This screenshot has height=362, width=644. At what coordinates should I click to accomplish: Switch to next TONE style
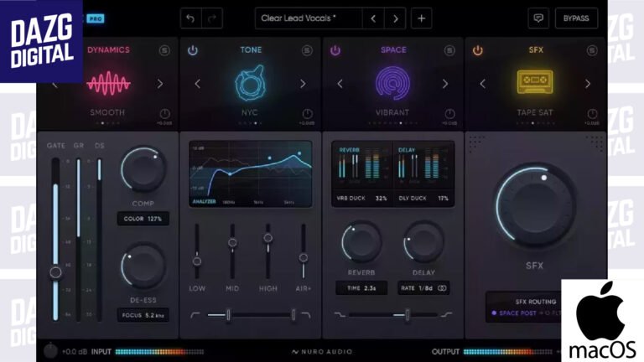[303, 84]
